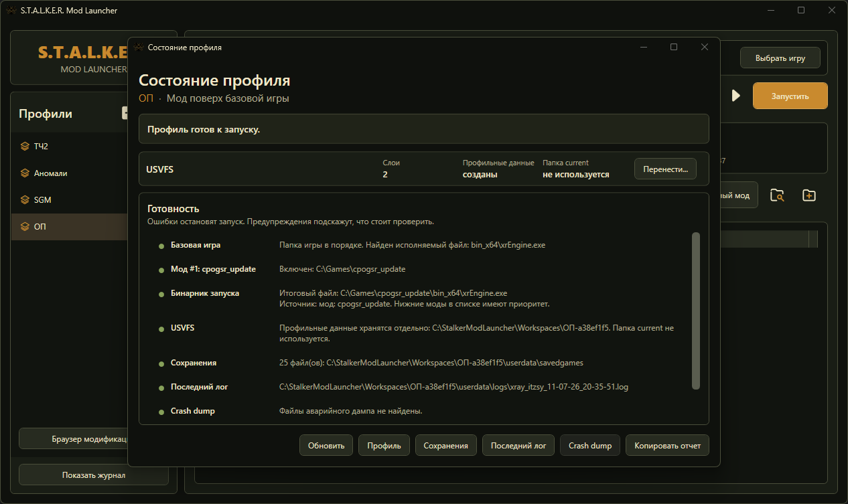
Task: Click the main window title bar logo
Action: click(11, 10)
